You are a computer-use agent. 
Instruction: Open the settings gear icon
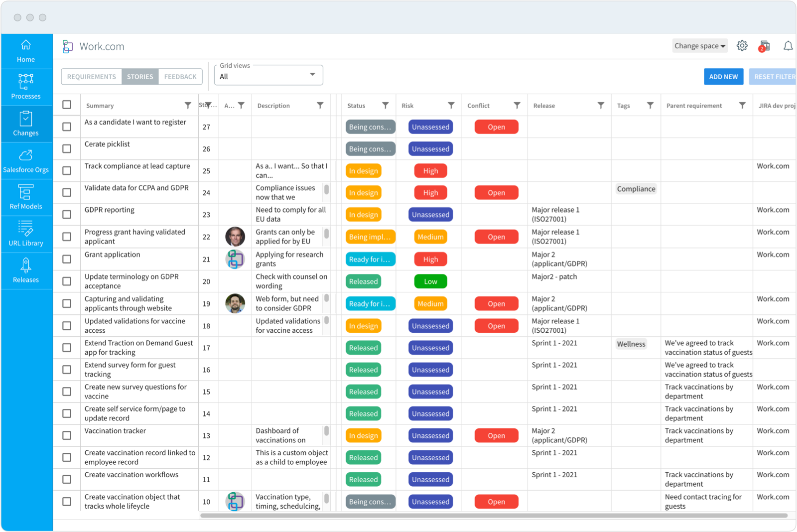point(742,46)
